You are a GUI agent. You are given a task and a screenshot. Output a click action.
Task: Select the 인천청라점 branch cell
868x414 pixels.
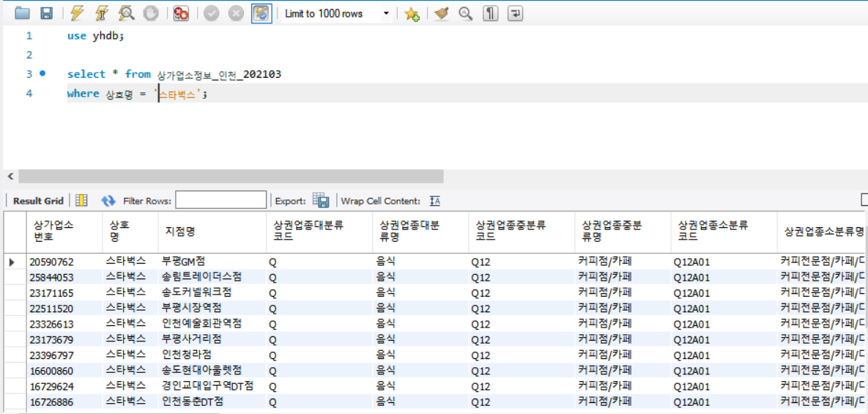pos(212,355)
